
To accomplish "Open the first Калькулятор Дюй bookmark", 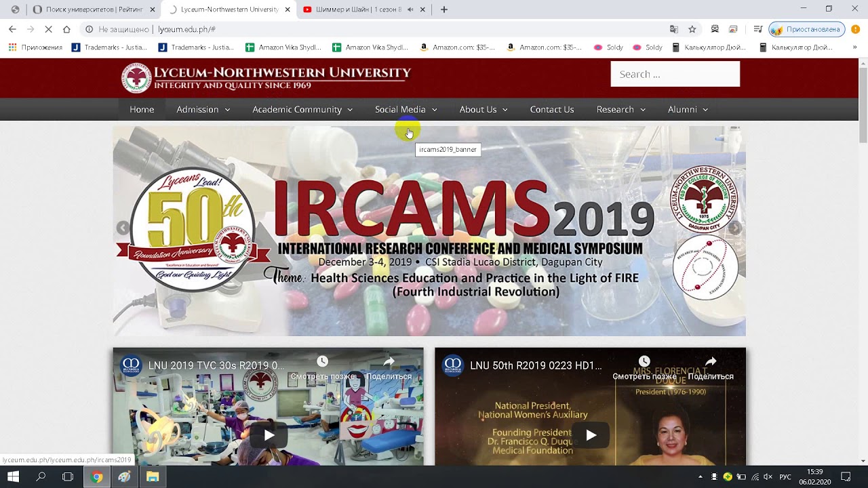I will pyautogui.click(x=708, y=47).
